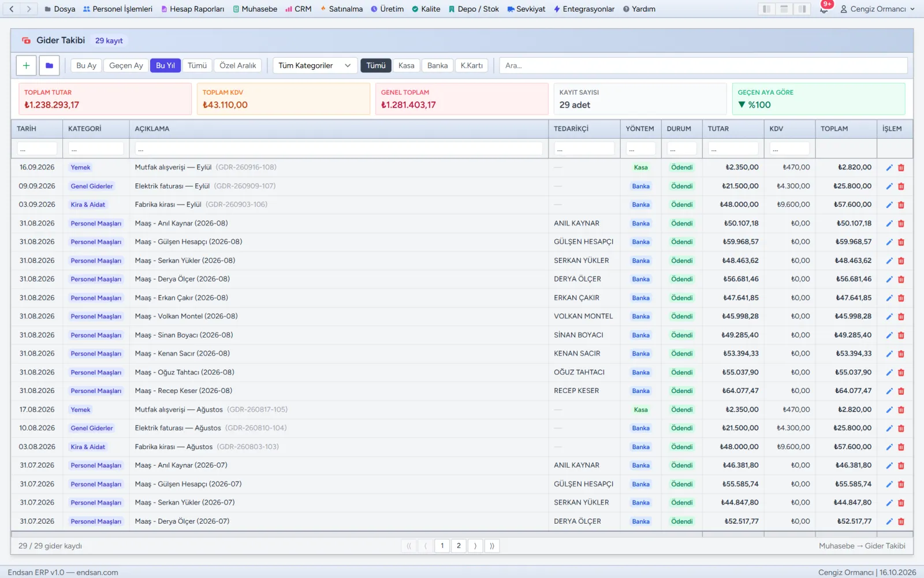Open the blue folder icon button
The height and width of the screenshot is (578, 924).
click(50, 66)
